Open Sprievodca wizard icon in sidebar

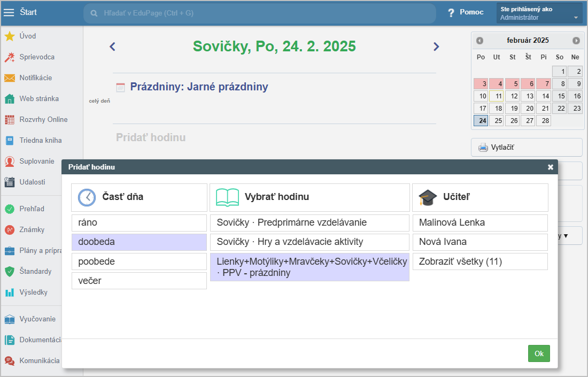click(9, 57)
